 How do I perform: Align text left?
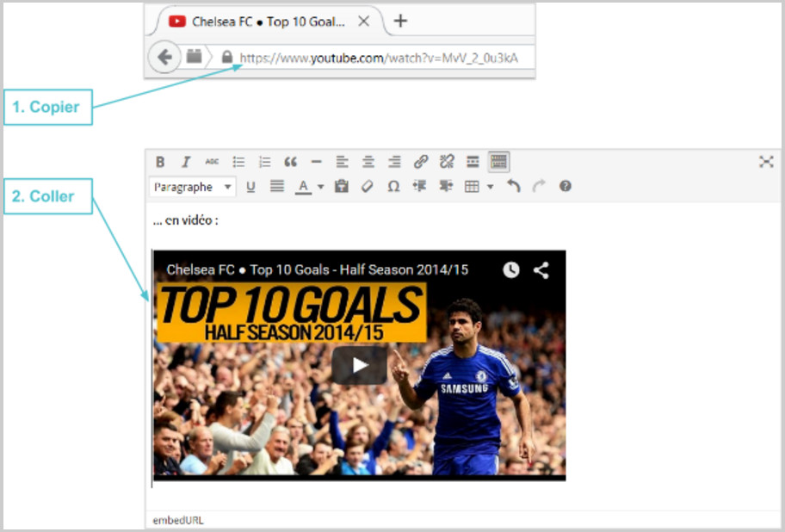tap(342, 162)
